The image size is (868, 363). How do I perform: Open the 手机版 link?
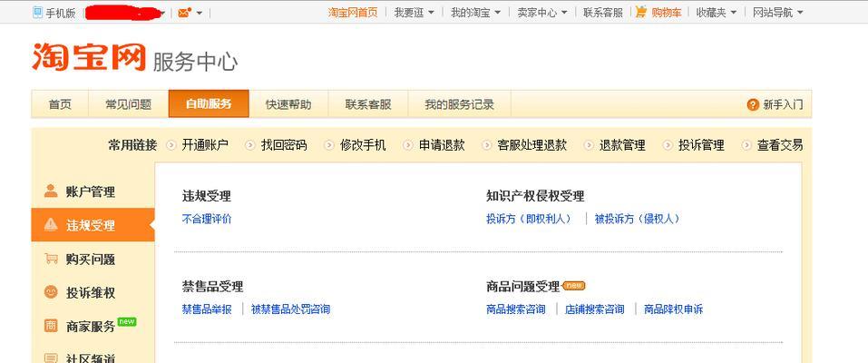pos(61,13)
